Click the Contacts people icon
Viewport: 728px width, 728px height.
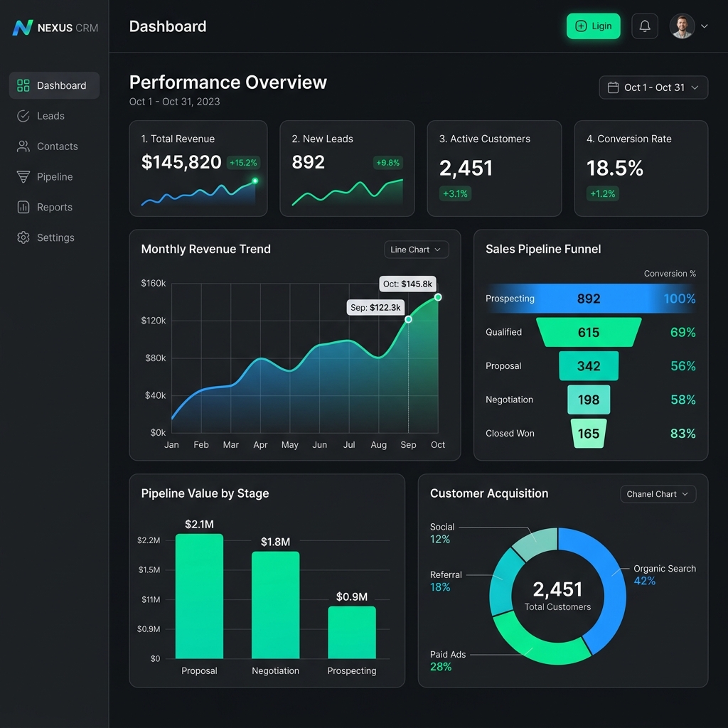click(x=23, y=146)
